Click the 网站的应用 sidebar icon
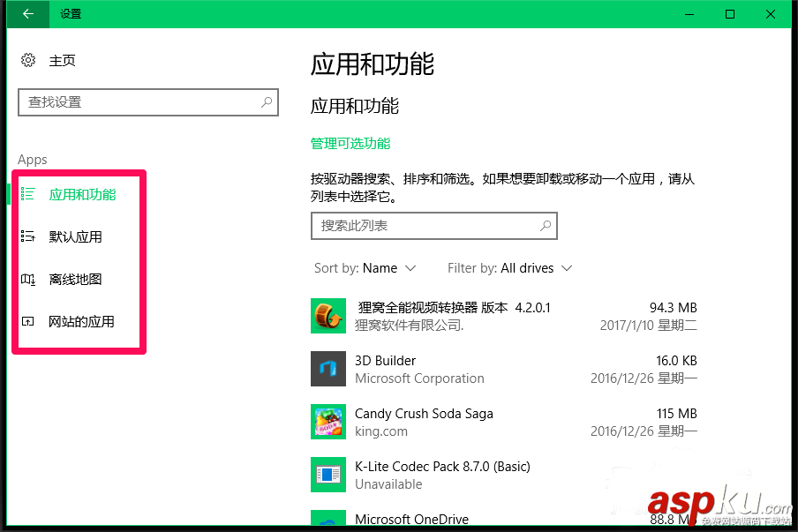 click(28, 321)
